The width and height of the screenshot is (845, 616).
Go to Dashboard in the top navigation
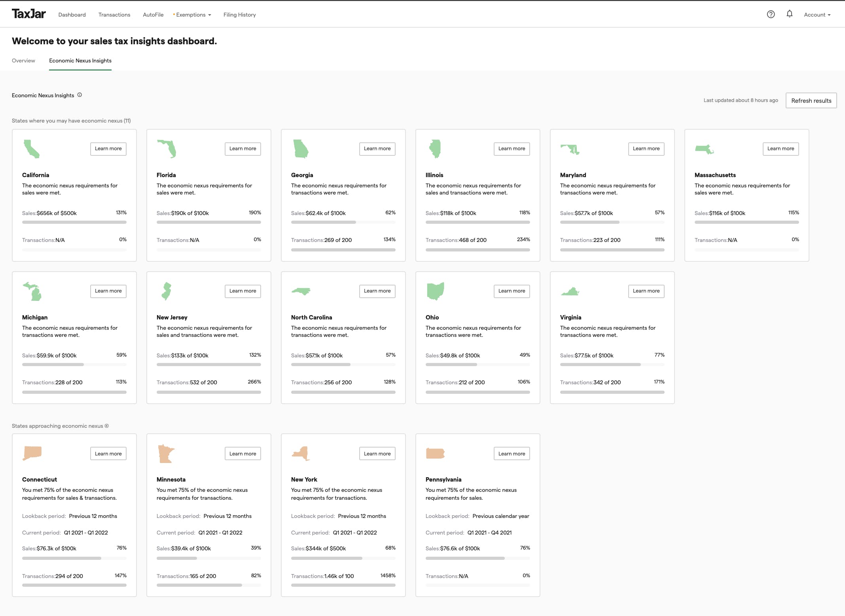click(x=72, y=15)
